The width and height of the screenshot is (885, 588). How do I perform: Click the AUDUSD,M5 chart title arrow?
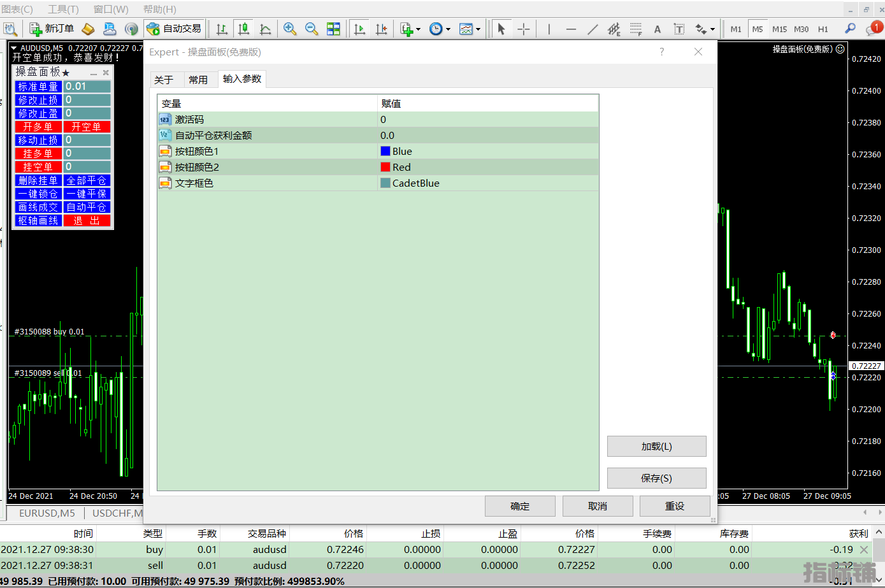pyautogui.click(x=14, y=48)
